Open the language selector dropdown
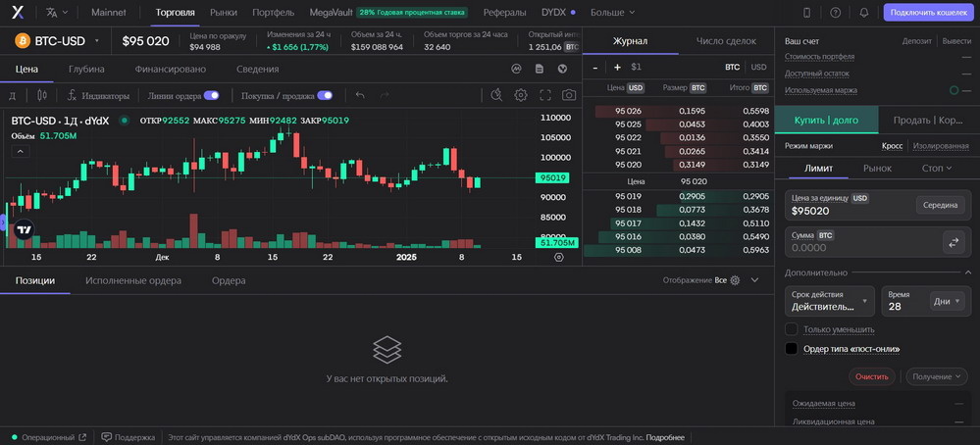 coord(57,13)
